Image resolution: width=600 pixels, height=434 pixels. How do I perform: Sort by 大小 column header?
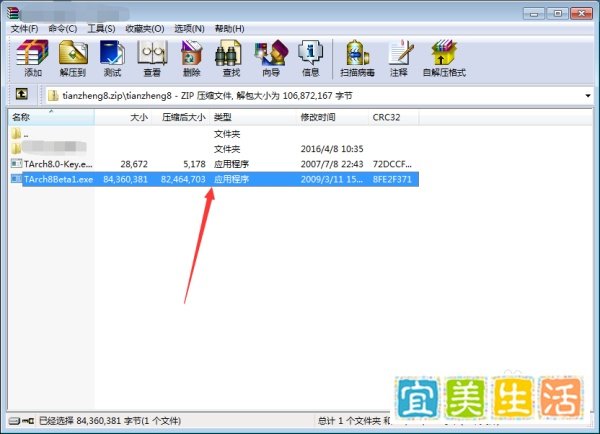122,117
